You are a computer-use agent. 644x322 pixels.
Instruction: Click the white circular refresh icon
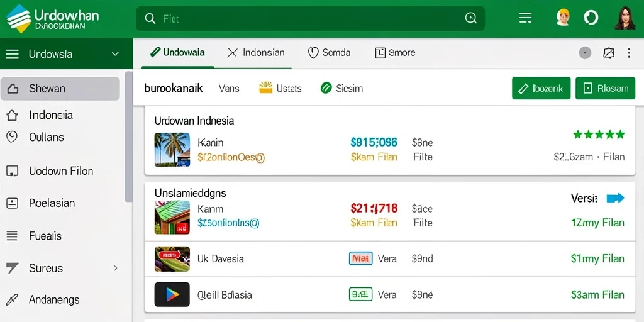(x=591, y=18)
